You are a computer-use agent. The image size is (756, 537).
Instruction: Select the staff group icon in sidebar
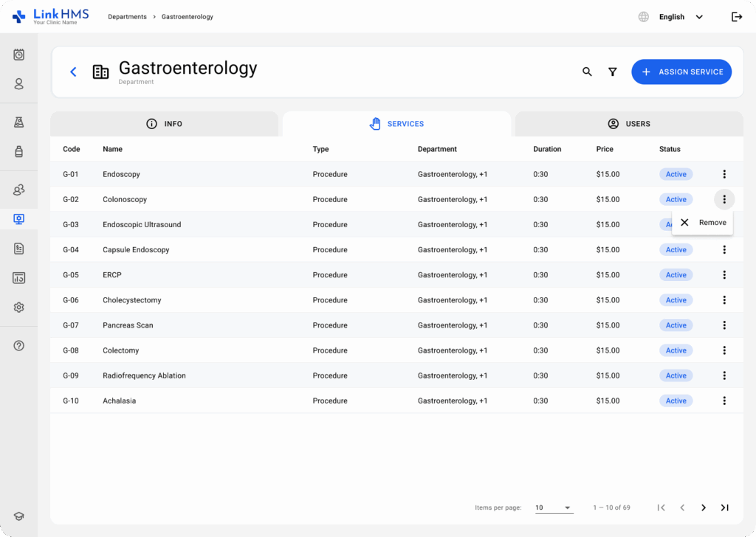click(x=18, y=189)
